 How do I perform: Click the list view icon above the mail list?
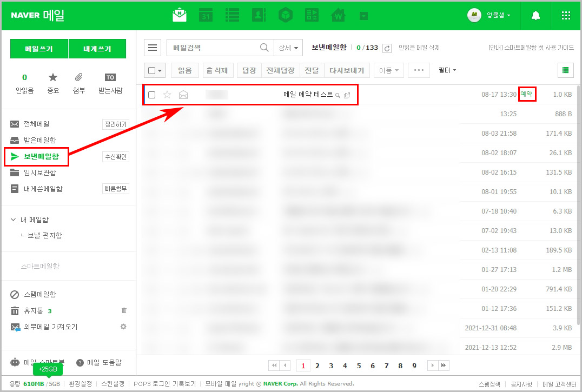pyautogui.click(x=566, y=70)
